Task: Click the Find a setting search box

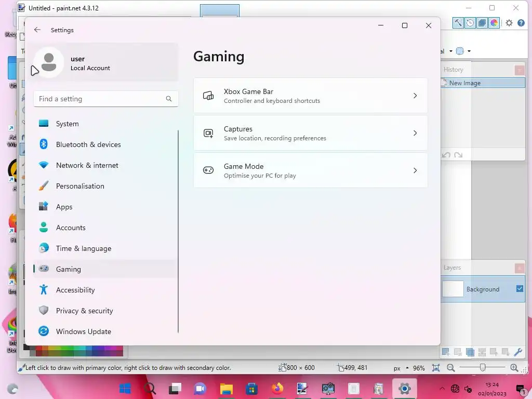Action: [106, 99]
